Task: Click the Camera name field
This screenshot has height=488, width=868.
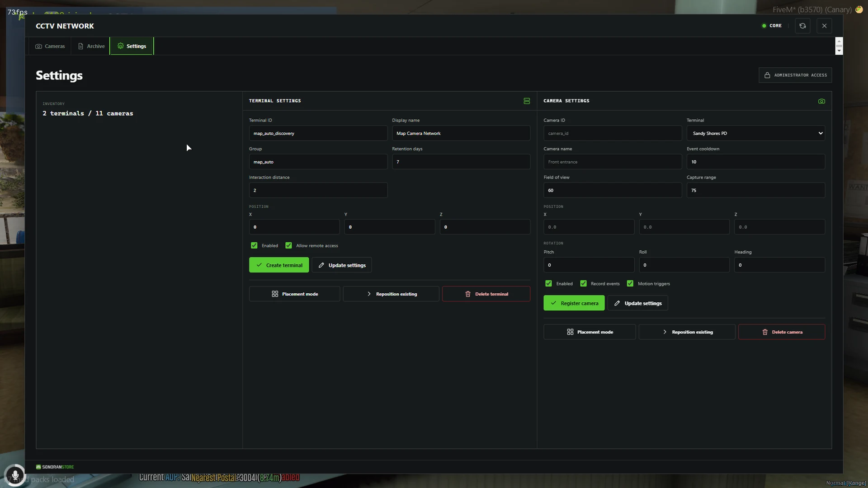Action: 613,162
